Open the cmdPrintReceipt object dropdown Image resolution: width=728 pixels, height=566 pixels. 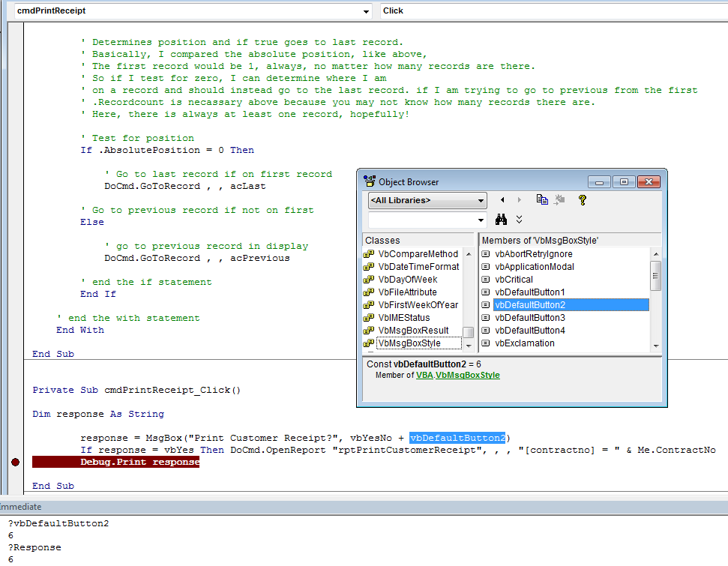click(x=366, y=11)
